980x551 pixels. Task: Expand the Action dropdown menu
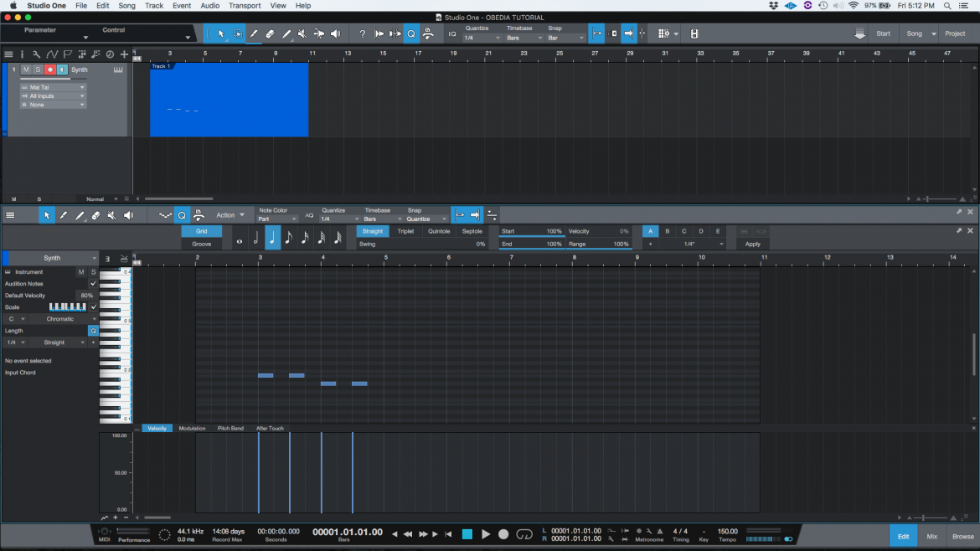pyautogui.click(x=230, y=215)
